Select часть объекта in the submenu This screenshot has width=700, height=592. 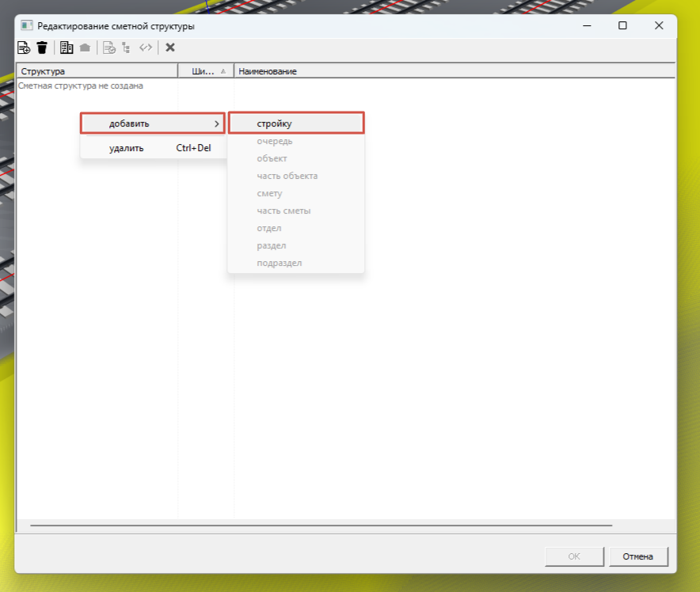point(296,176)
